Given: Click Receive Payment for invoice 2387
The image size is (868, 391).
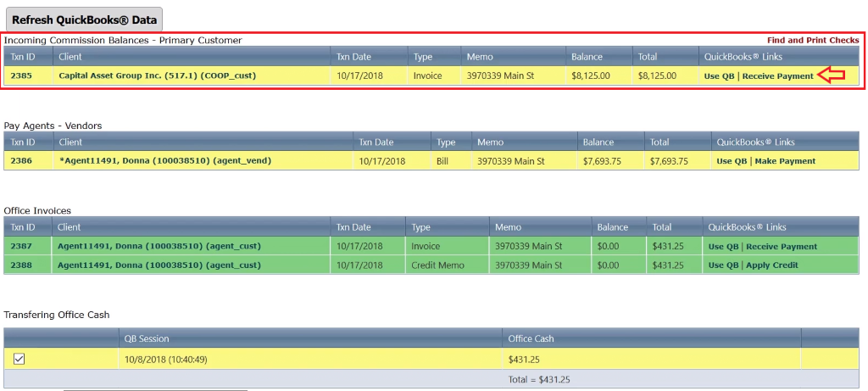Looking at the screenshot, I should [781, 246].
